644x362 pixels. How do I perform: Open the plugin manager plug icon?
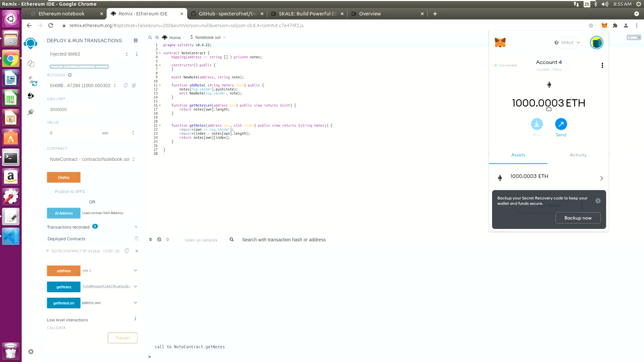click(x=31, y=112)
